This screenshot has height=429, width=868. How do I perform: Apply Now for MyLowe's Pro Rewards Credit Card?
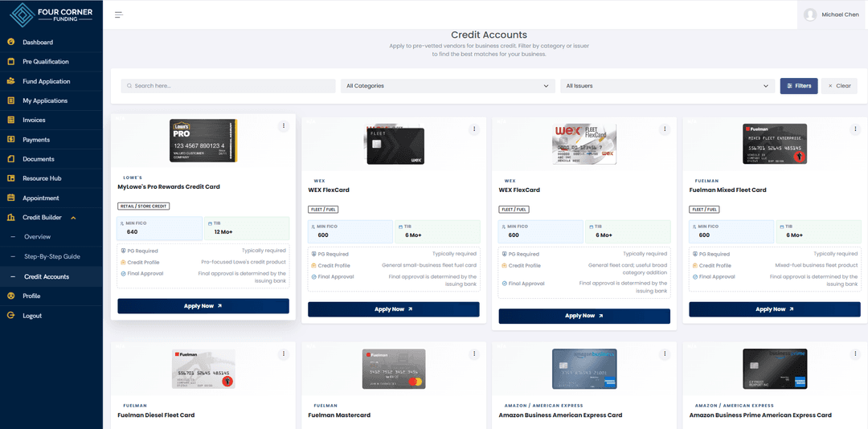point(203,305)
